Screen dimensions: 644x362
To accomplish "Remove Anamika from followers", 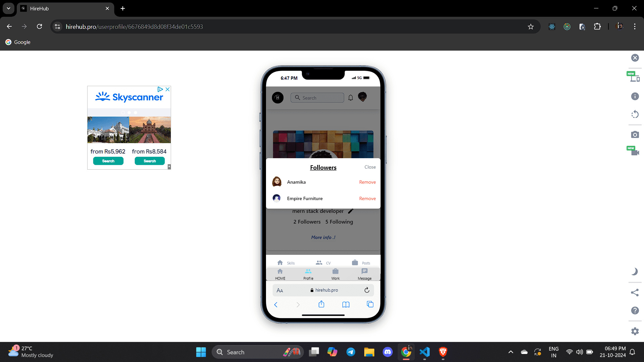I will (x=367, y=182).
